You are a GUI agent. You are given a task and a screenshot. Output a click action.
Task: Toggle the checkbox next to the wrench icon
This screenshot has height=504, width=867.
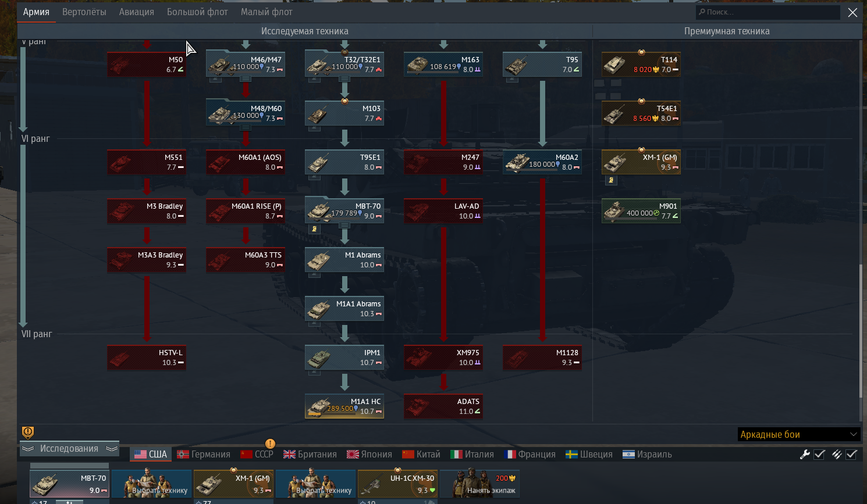tap(819, 455)
